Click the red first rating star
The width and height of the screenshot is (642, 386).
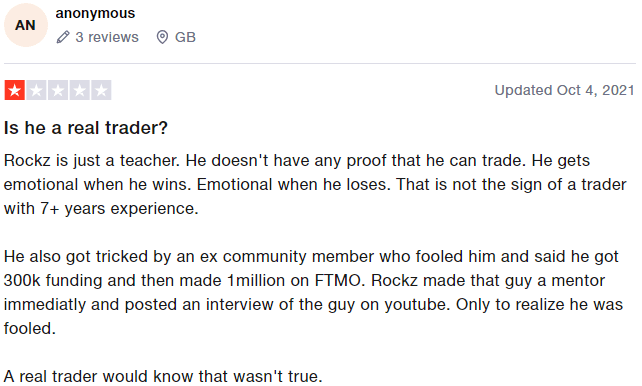coord(15,90)
